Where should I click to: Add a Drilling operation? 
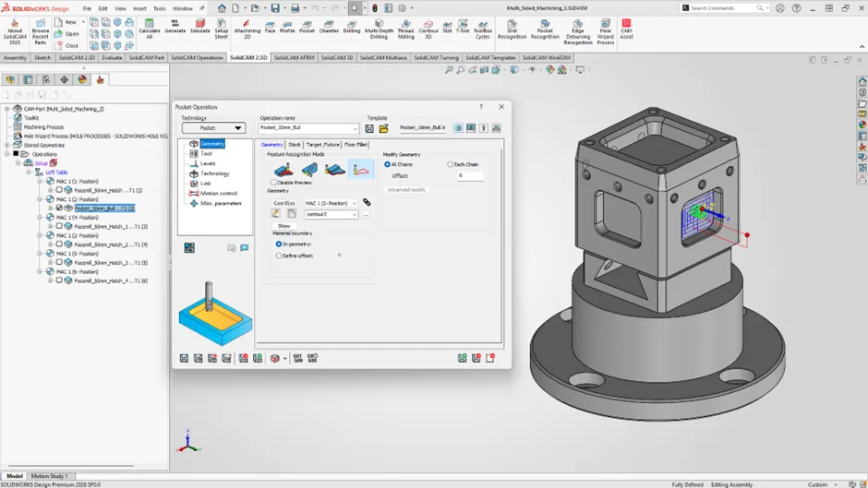click(352, 27)
